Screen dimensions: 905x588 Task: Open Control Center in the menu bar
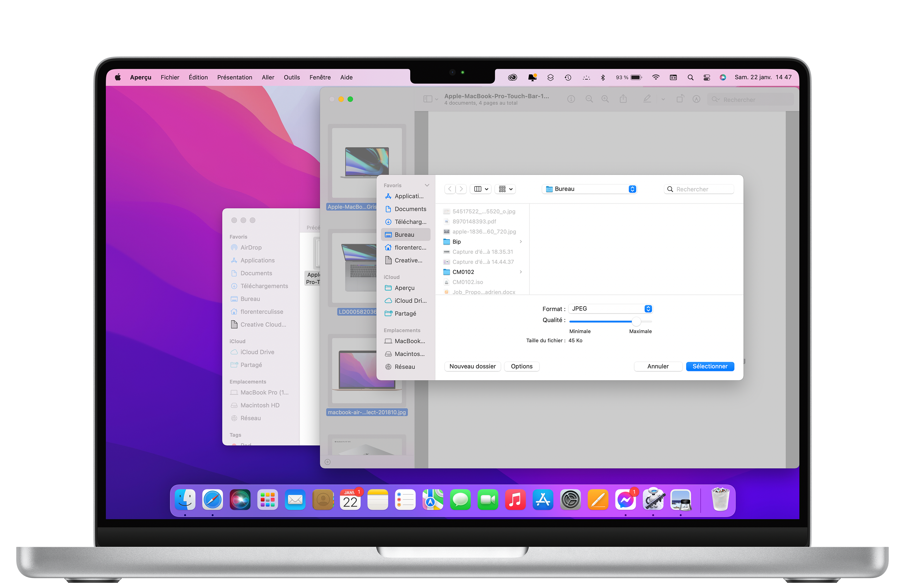[x=707, y=78]
